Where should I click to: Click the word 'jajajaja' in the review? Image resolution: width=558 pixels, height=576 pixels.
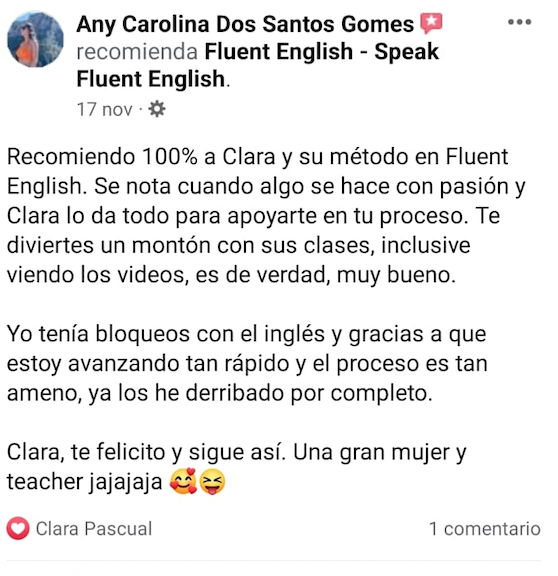click(x=126, y=482)
